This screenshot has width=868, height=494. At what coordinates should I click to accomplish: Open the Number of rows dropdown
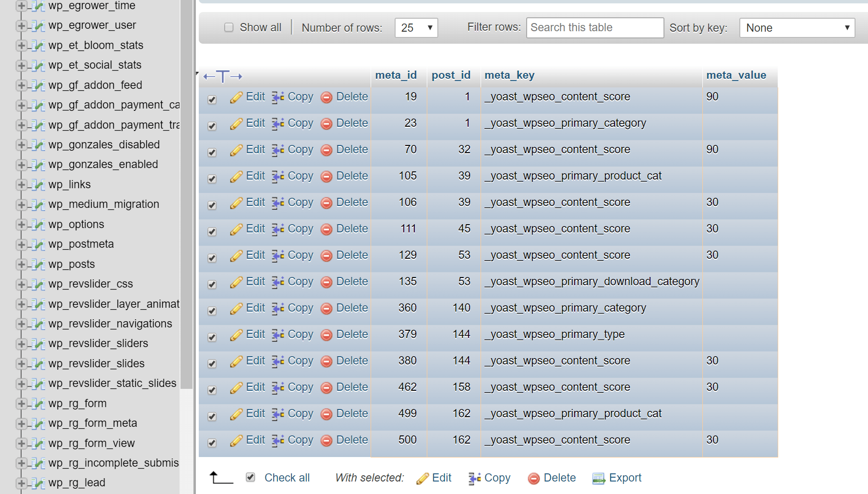tap(416, 27)
